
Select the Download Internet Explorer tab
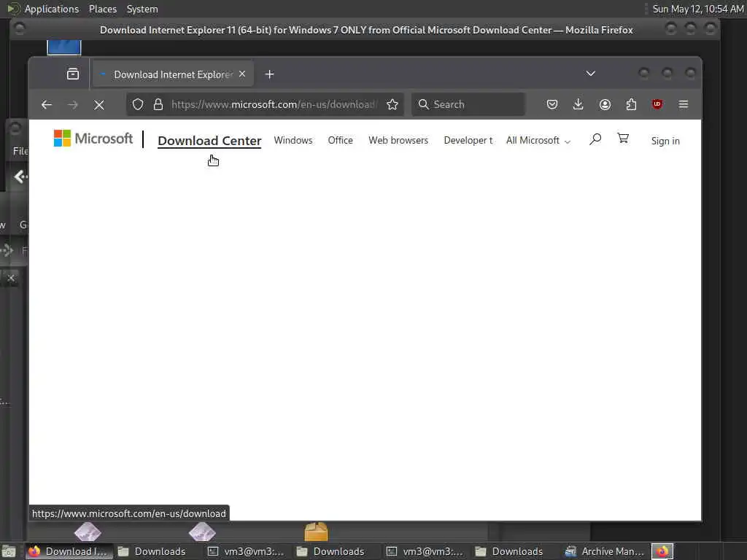173,74
